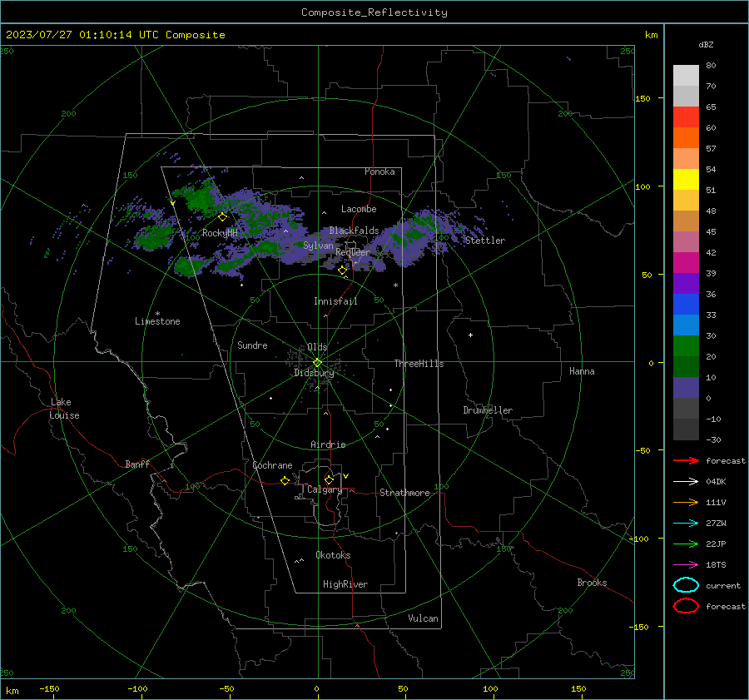Click the red forecast ellipse legend icon
The height and width of the screenshot is (700, 749).
[686, 606]
